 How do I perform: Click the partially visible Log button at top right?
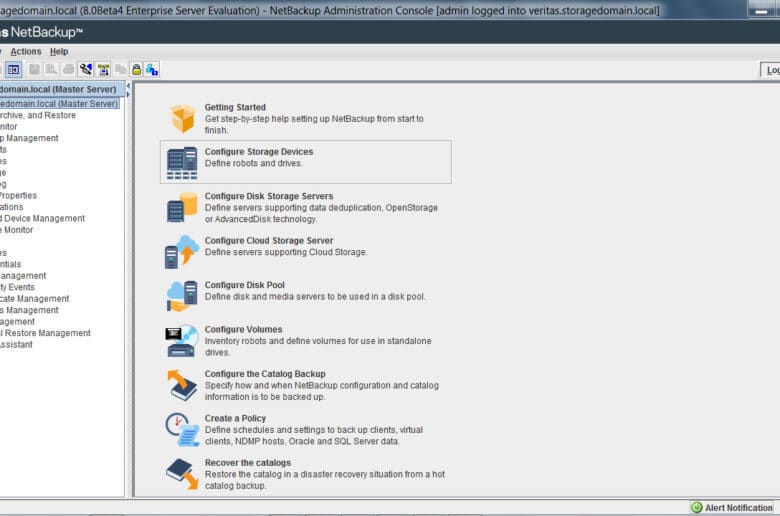coord(770,70)
